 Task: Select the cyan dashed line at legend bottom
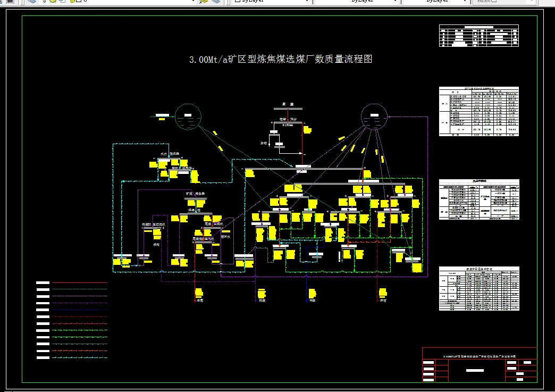click(80, 357)
